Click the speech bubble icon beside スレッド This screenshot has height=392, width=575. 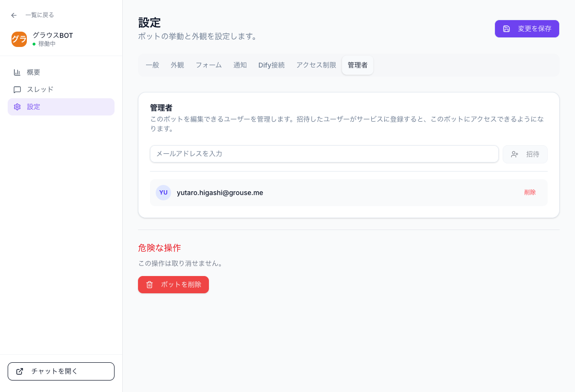(x=17, y=89)
